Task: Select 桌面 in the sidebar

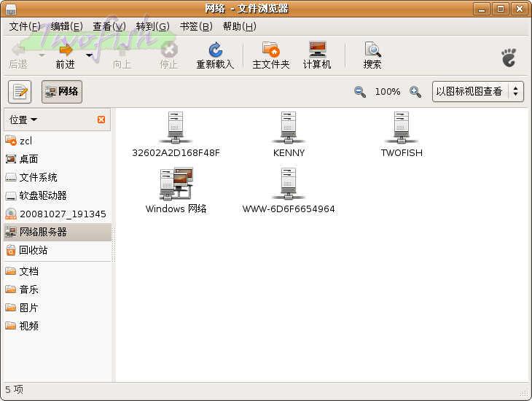Action: click(58, 159)
